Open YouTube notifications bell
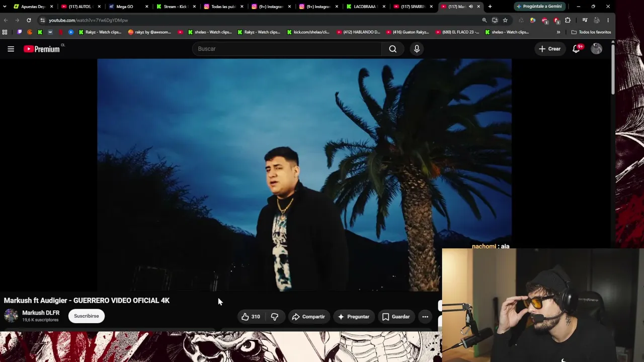This screenshot has width=644, height=362. 577,49
